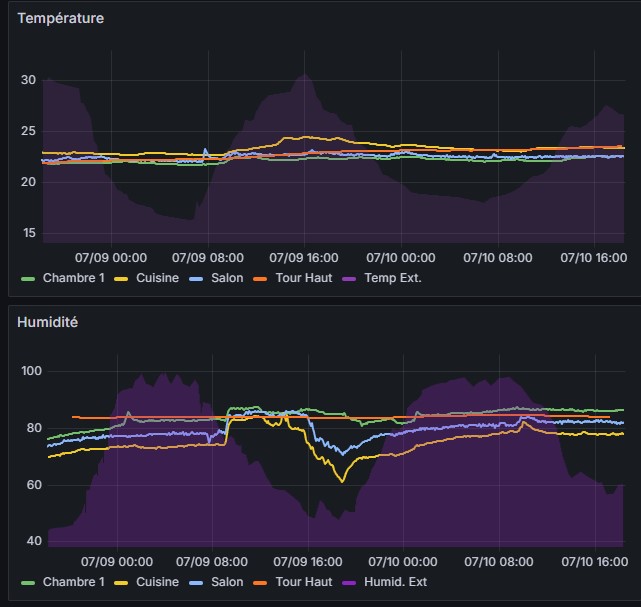Click the 30 label on temperature y-axis
This screenshot has width=641, height=607.
28,80
